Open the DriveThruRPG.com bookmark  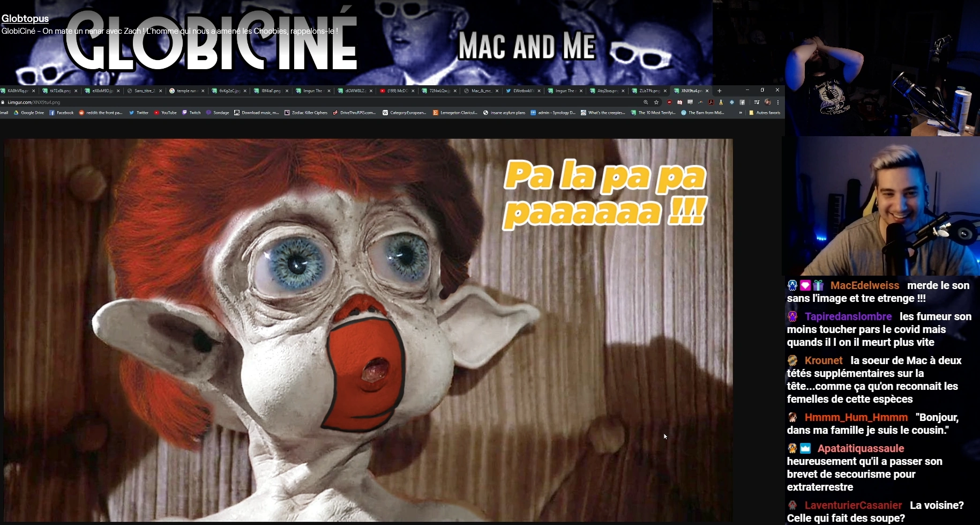[354, 113]
